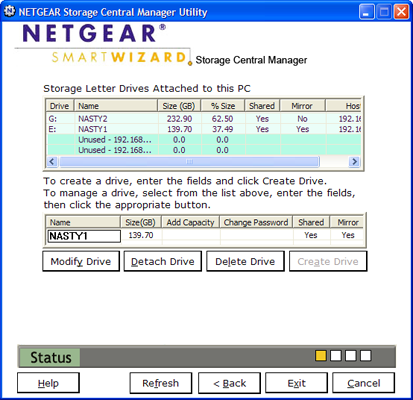The height and width of the screenshot is (400, 413).
Task: Click the 37.49 percent size value
Action: click(222, 129)
